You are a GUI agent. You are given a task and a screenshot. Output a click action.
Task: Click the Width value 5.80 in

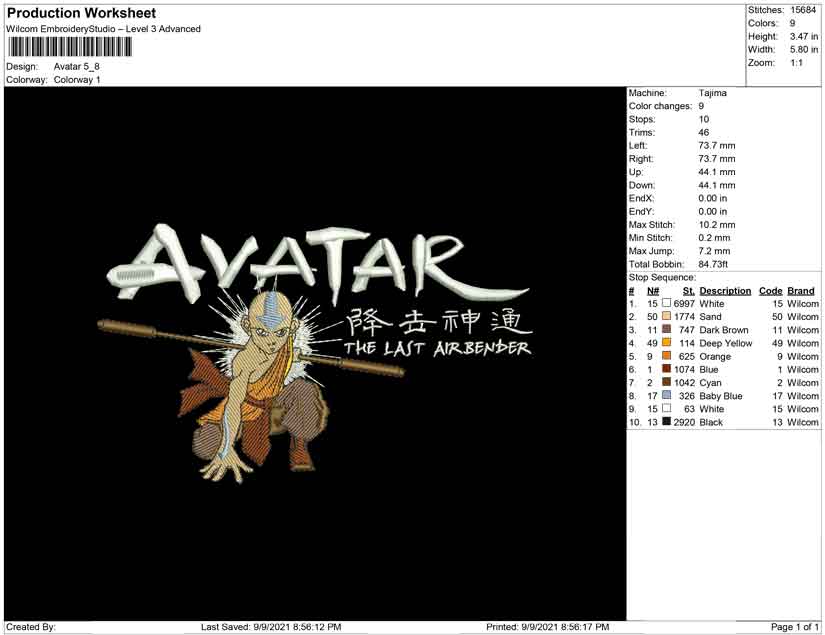[804, 49]
